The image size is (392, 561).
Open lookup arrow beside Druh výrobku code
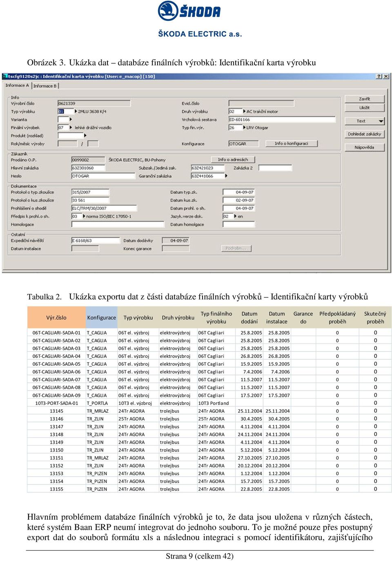click(x=244, y=112)
